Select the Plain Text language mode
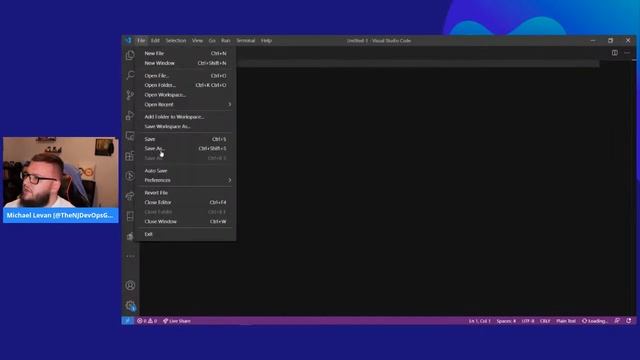Viewport: 640px width, 360px height. point(566,321)
